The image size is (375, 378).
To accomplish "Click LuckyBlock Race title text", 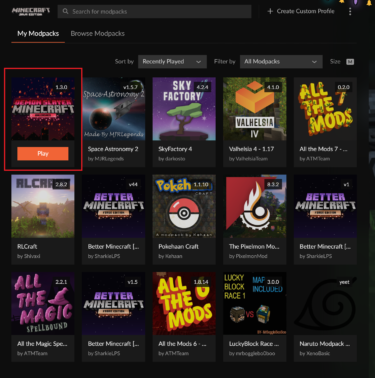I will click(254, 344).
